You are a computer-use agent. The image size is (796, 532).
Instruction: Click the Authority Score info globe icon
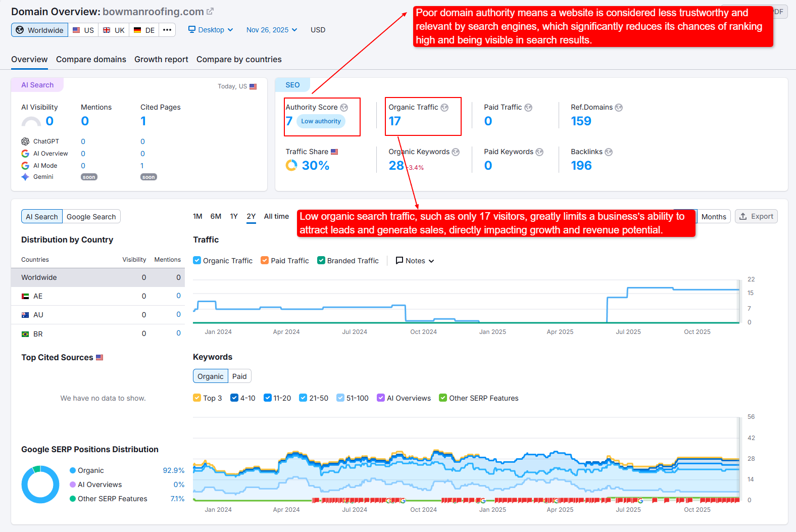tap(344, 108)
